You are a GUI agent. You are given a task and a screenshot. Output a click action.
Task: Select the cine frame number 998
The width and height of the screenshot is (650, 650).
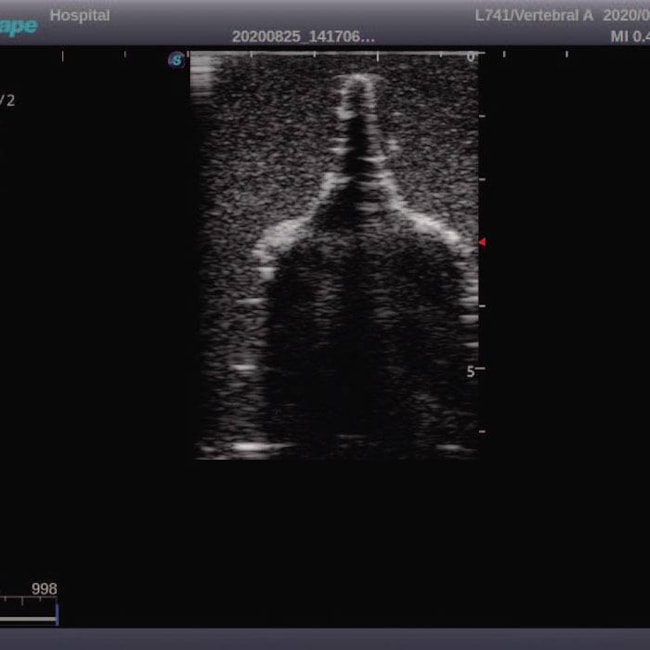click(44, 590)
